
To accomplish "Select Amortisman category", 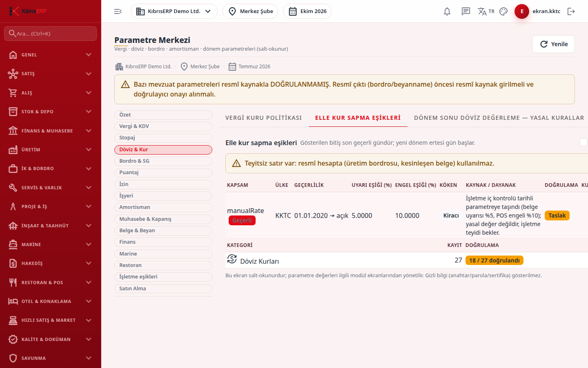I will [163, 207].
